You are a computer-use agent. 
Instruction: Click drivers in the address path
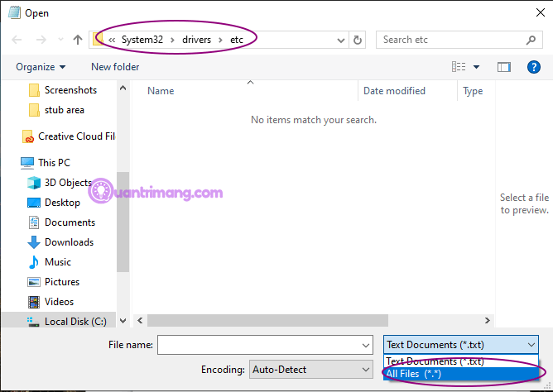[x=196, y=40]
